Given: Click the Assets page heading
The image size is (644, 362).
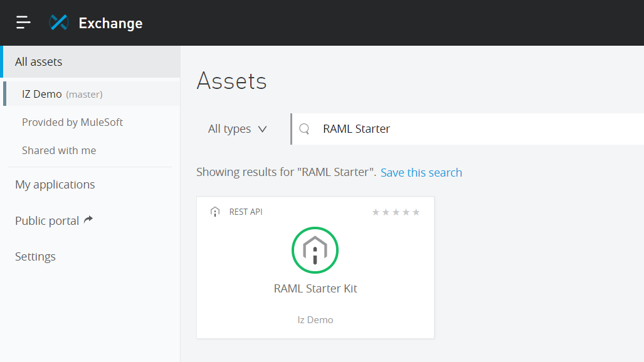Looking at the screenshot, I should click(231, 81).
